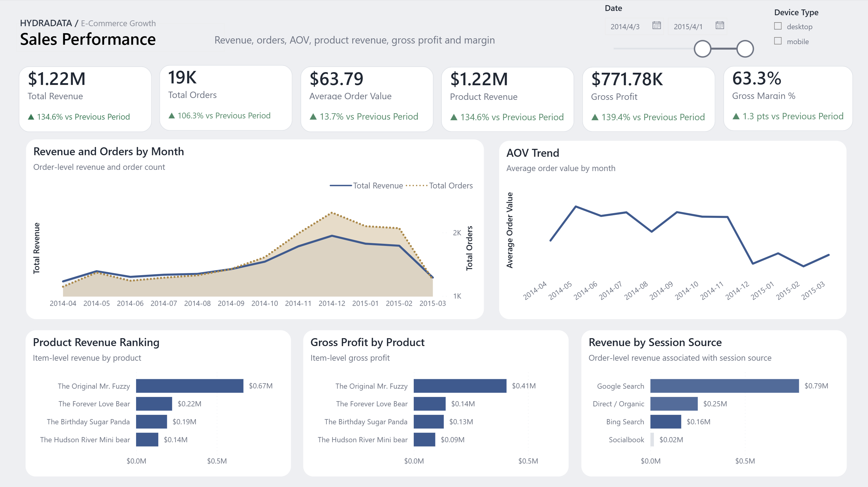Click the Revenue and Orders by Month title
868x487 pixels.
(x=108, y=152)
